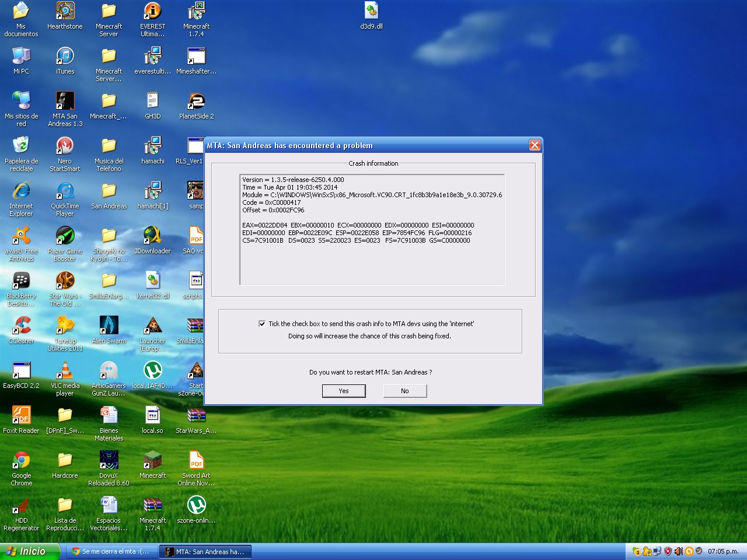Switch to Chrome window 'Se me cierra el mta' in taskbar
This screenshot has width=747, height=560.
coord(111,551)
